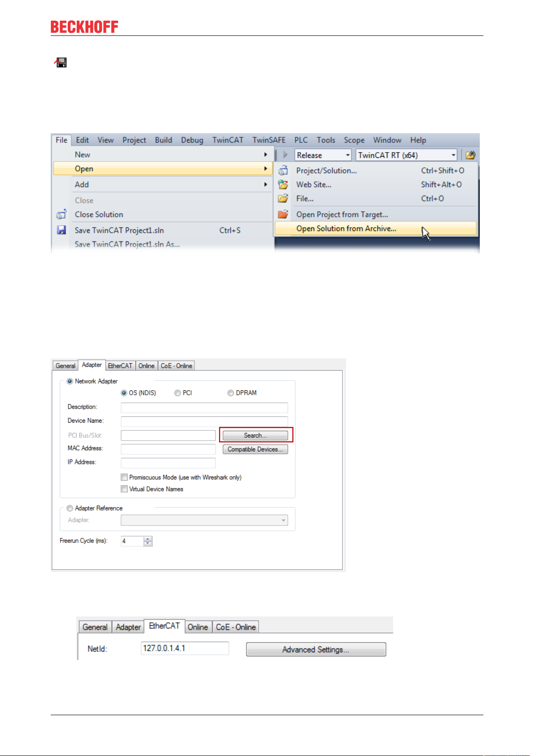Click the Description input field
Viewport: 535px width, 756px height.
pyautogui.click(x=204, y=407)
